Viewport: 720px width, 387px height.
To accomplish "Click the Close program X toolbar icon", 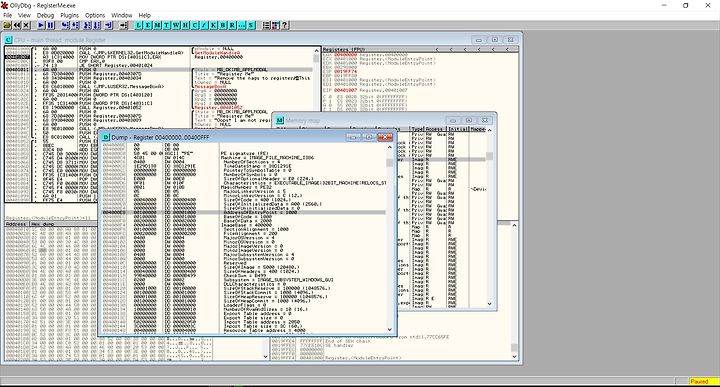I will tap(26, 25).
